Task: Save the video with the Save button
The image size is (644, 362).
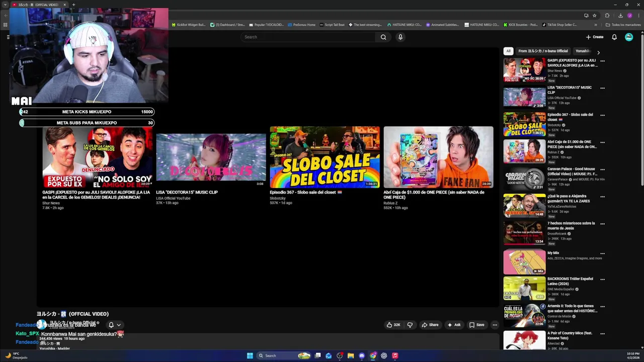Action: click(476, 325)
